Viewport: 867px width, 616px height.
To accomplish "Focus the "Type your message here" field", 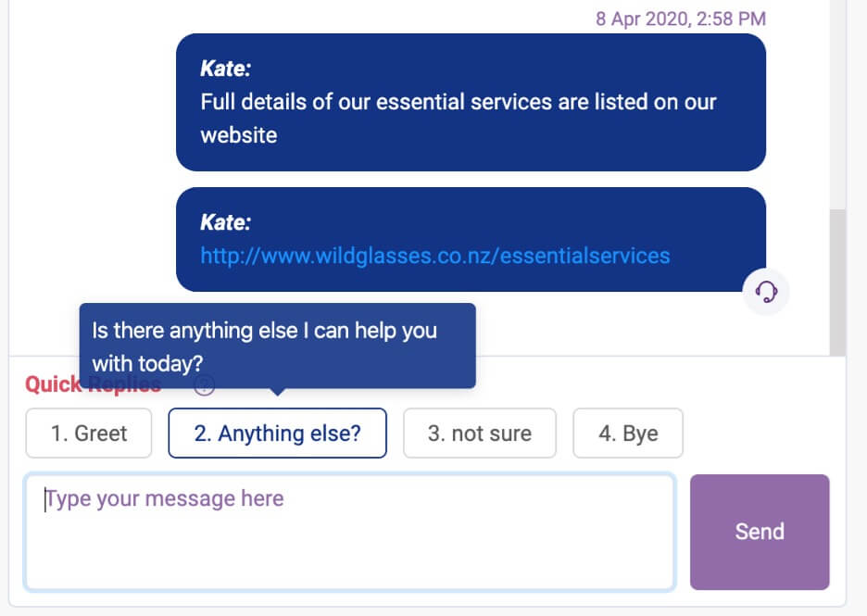I will point(349,532).
